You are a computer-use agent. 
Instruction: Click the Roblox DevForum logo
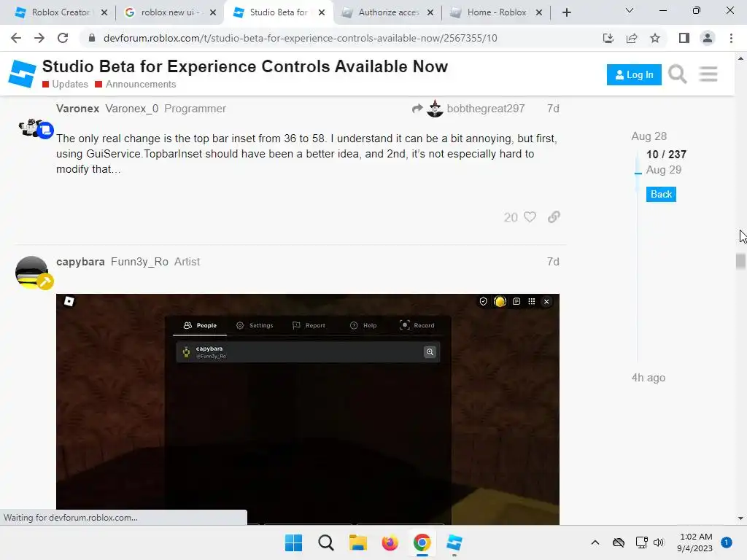click(x=22, y=74)
